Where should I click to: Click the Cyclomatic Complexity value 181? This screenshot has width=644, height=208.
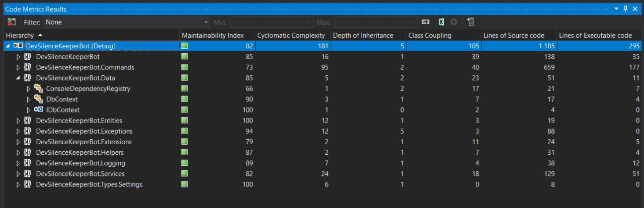pyautogui.click(x=323, y=46)
